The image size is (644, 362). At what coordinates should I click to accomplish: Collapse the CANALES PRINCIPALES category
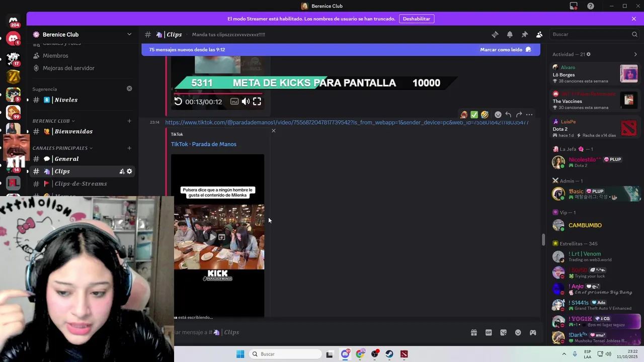pyautogui.click(x=62, y=148)
